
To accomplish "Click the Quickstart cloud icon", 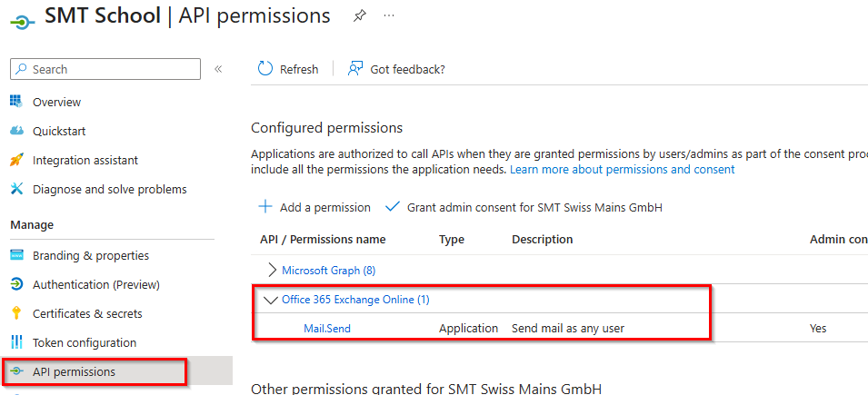I will [x=16, y=131].
